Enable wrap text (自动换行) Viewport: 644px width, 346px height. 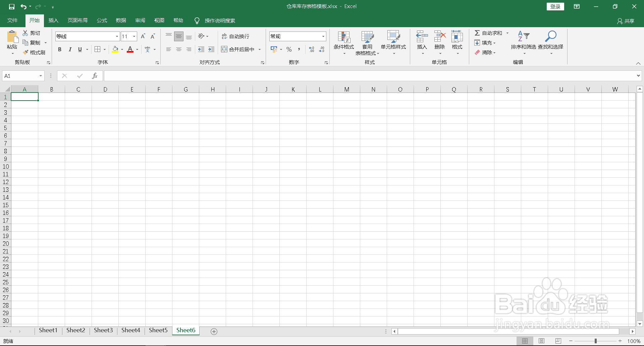[x=235, y=36]
